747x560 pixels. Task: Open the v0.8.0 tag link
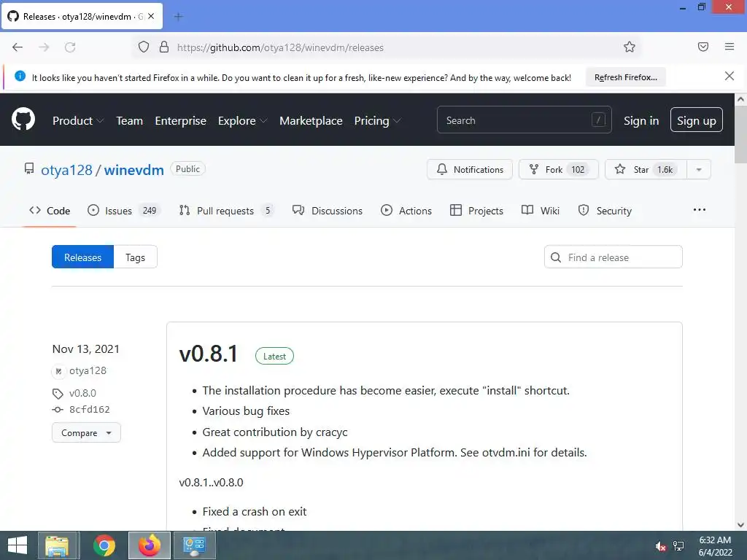(x=82, y=393)
